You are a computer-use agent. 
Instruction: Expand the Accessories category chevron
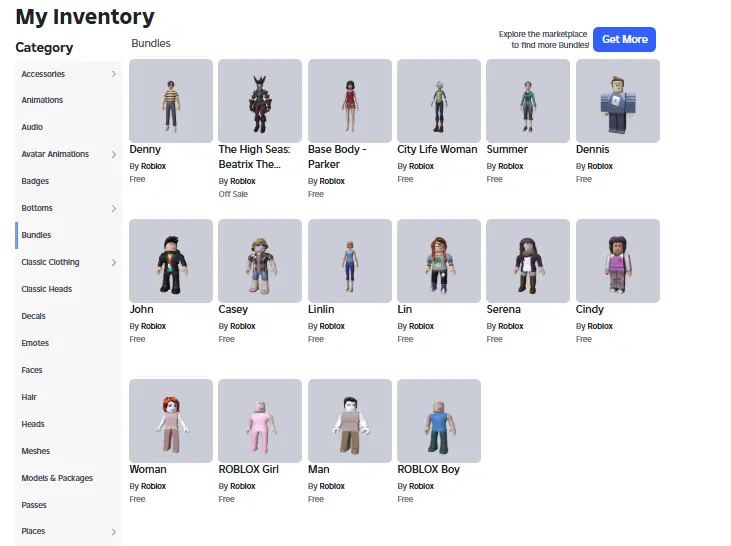[x=114, y=74]
